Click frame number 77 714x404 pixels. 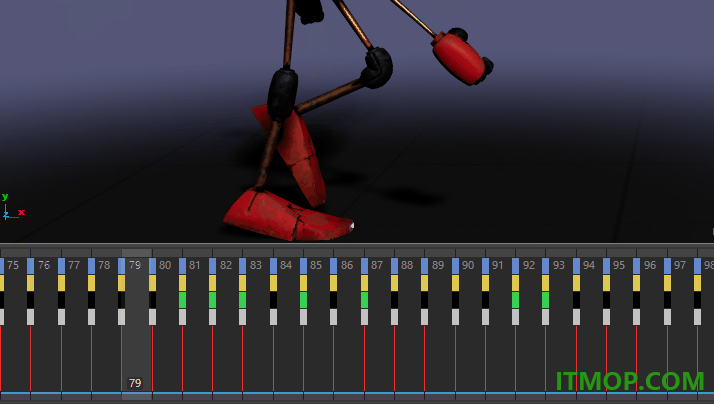click(74, 265)
